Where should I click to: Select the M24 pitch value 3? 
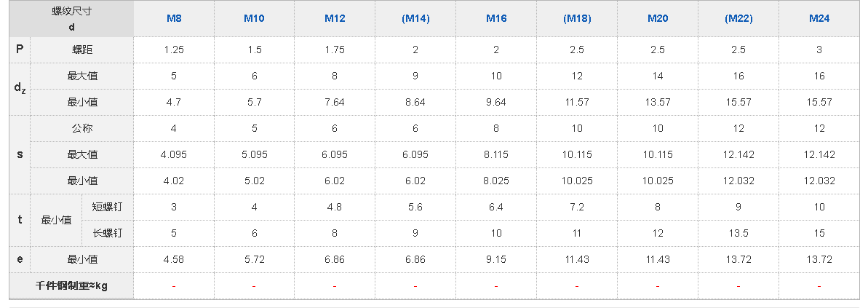pyautogui.click(x=819, y=50)
